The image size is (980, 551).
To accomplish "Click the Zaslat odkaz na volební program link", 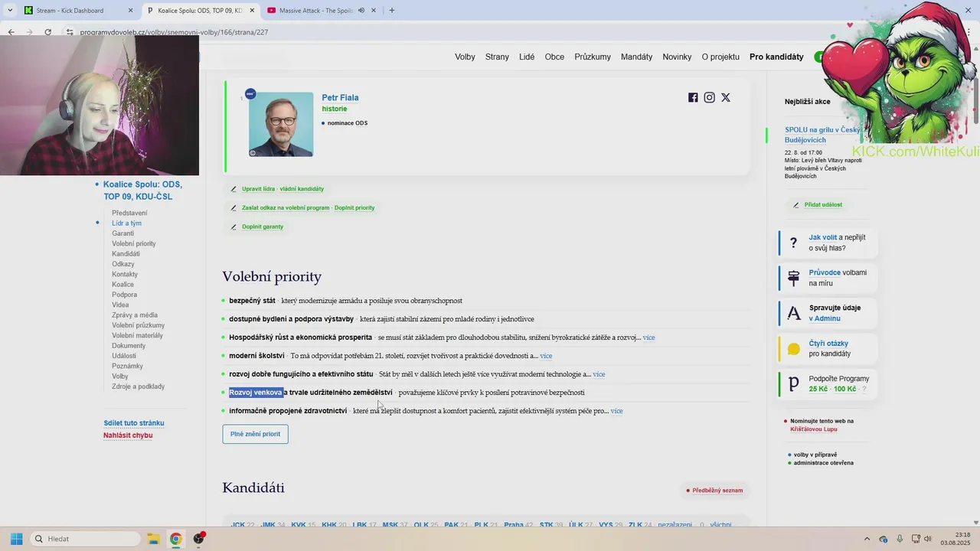I will point(286,208).
